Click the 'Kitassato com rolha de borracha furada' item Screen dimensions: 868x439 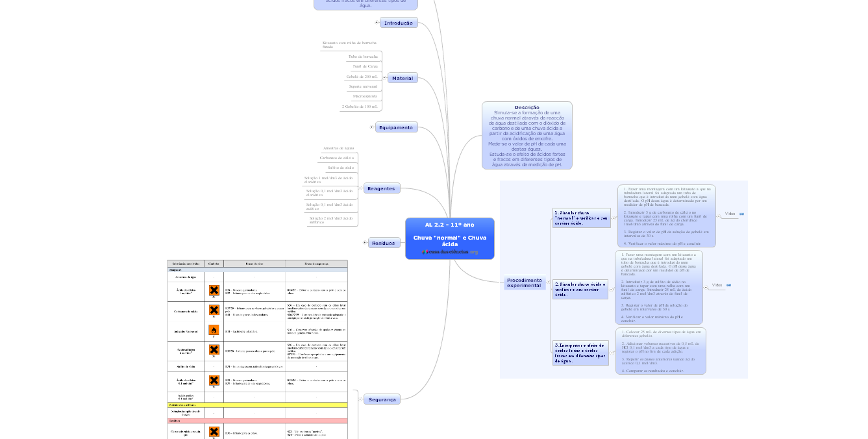[349, 45]
